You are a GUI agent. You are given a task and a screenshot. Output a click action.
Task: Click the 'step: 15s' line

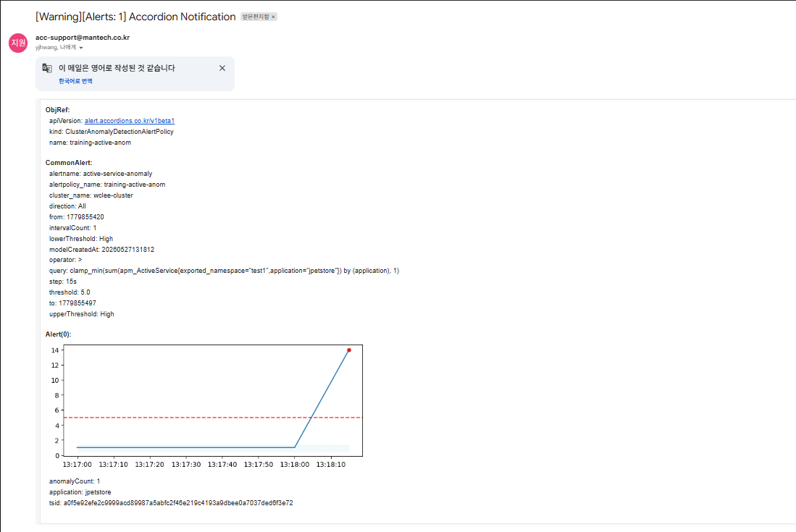[x=63, y=282]
